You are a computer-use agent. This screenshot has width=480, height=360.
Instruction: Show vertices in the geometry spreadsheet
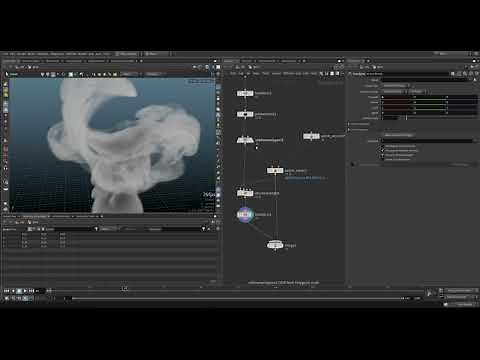34,229
